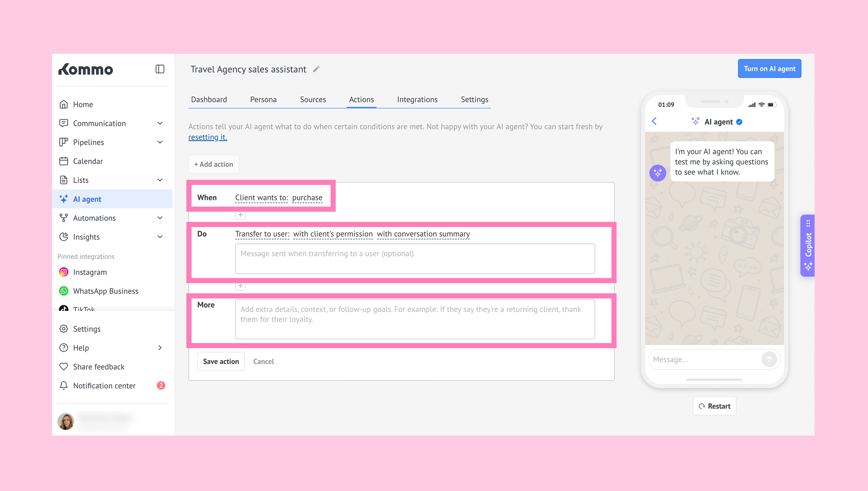Change 'with client's permission' option
The width and height of the screenshot is (868, 491).
333,234
